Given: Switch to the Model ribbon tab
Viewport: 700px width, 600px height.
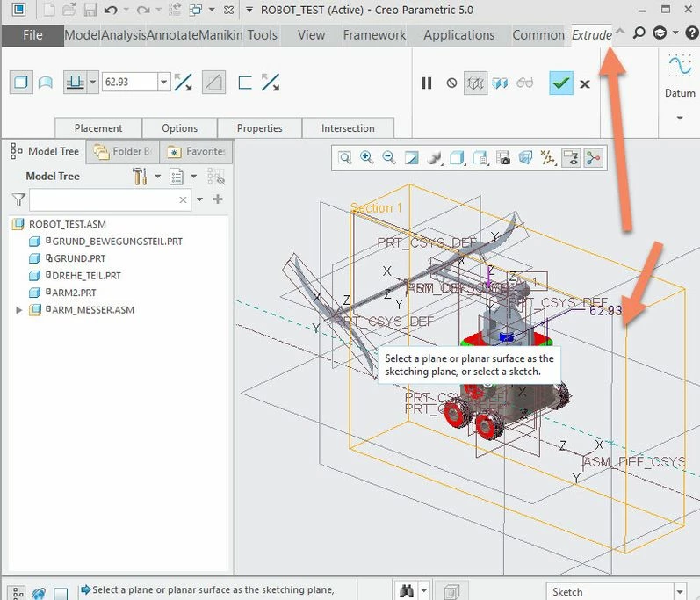Looking at the screenshot, I should (83, 35).
